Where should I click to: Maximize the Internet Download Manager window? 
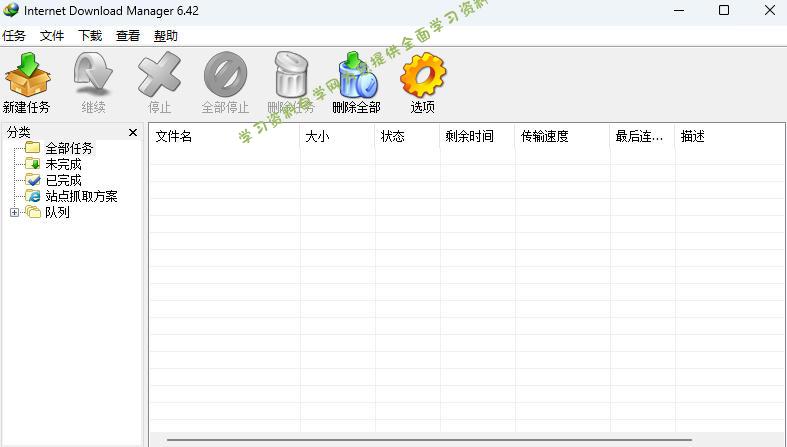pos(724,10)
